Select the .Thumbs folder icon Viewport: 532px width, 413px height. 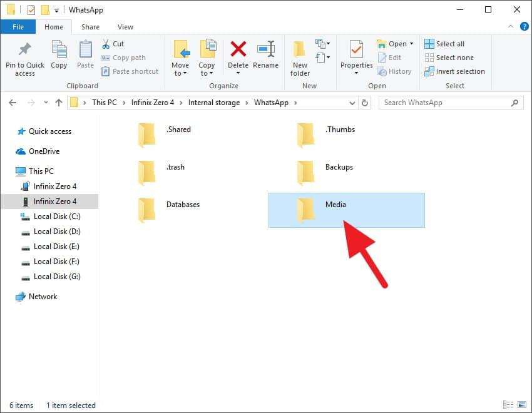pyautogui.click(x=305, y=136)
